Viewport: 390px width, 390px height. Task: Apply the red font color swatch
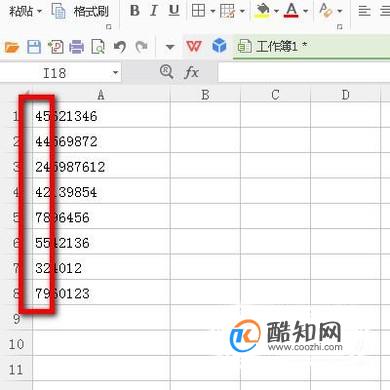(291, 11)
